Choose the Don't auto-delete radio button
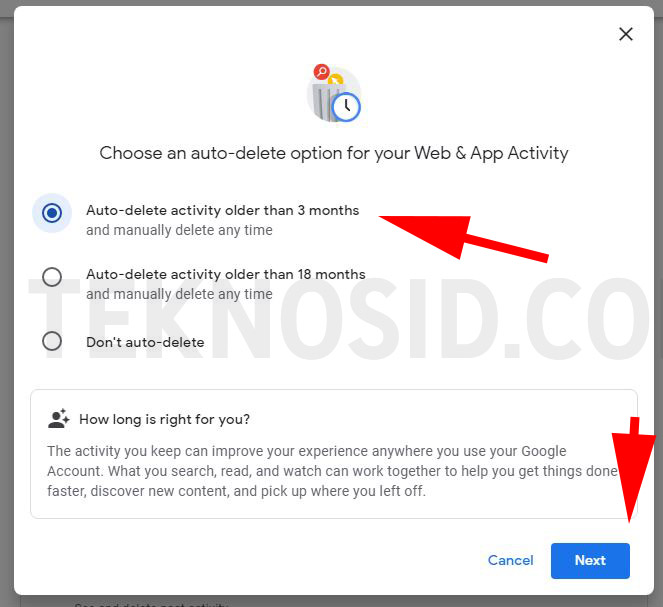 click(x=52, y=341)
